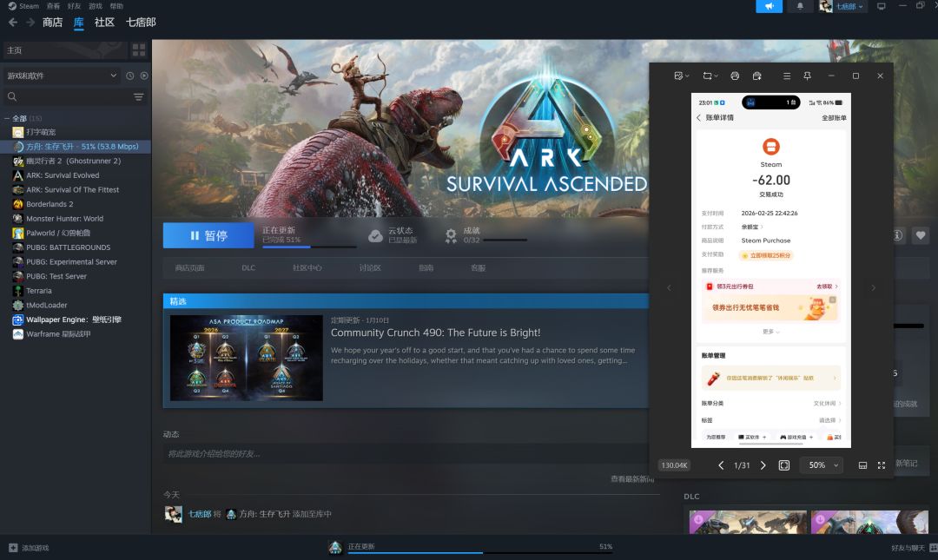Open the 50% zoom dropdown in viewer
The height and width of the screenshot is (560, 938).
[823, 464]
